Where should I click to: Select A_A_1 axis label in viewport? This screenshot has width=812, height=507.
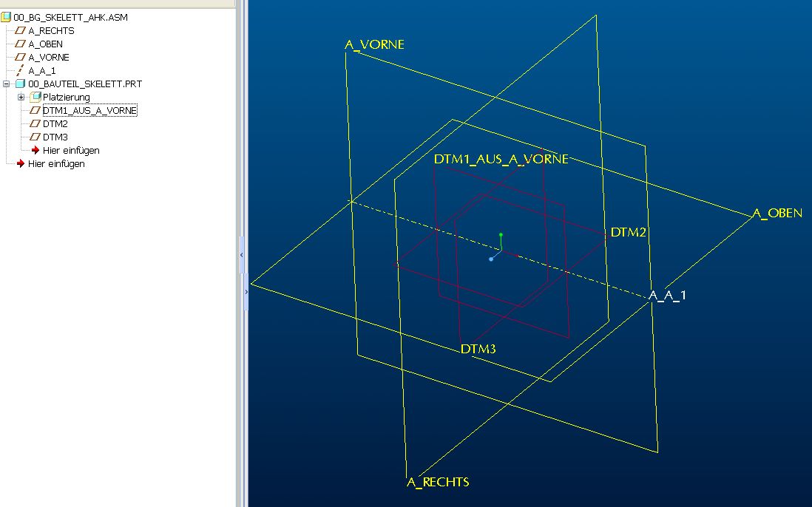(668, 296)
